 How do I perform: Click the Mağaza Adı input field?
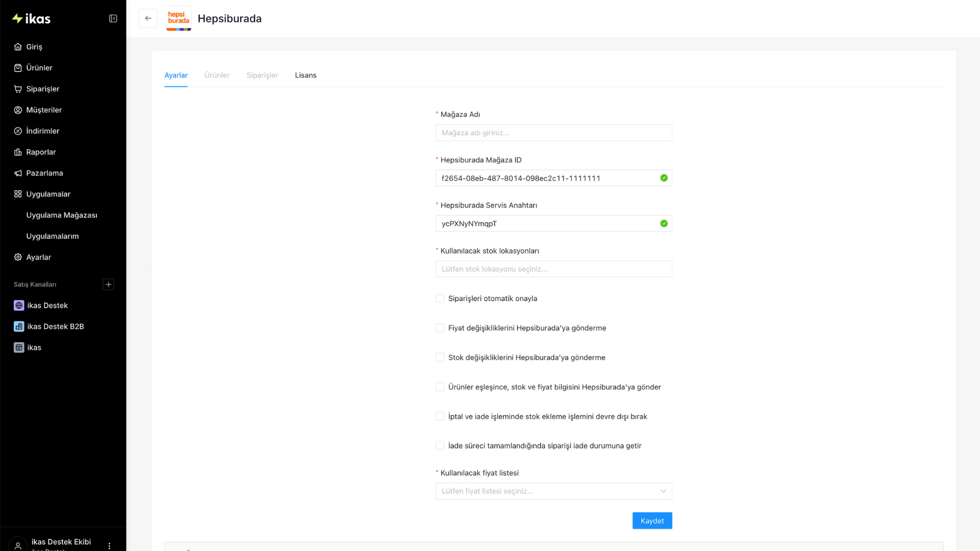coord(554,133)
